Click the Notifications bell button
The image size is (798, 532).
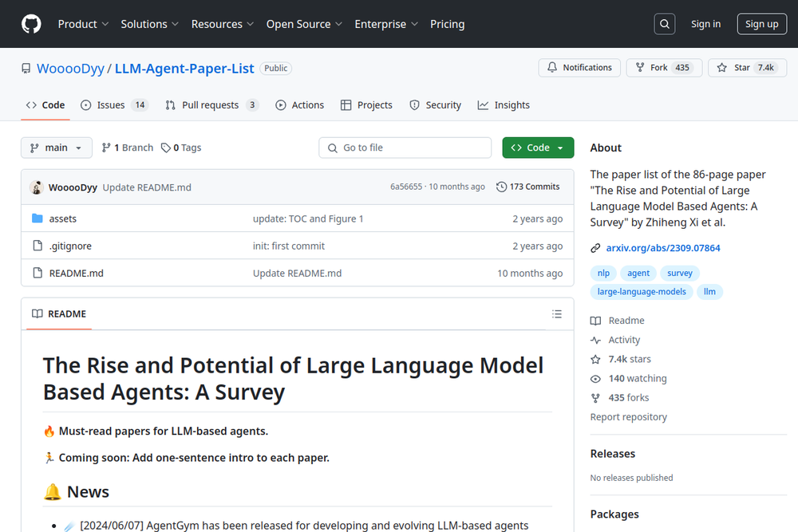pyautogui.click(x=579, y=68)
